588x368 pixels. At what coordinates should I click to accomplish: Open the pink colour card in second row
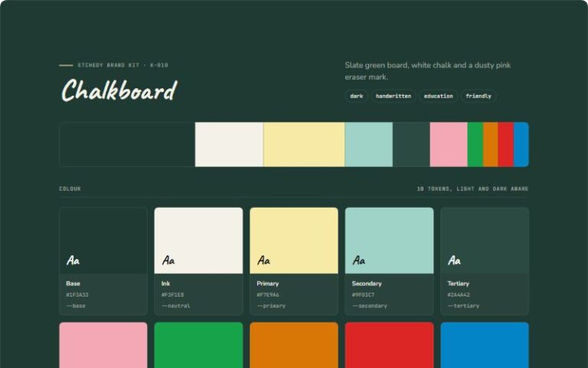point(103,345)
